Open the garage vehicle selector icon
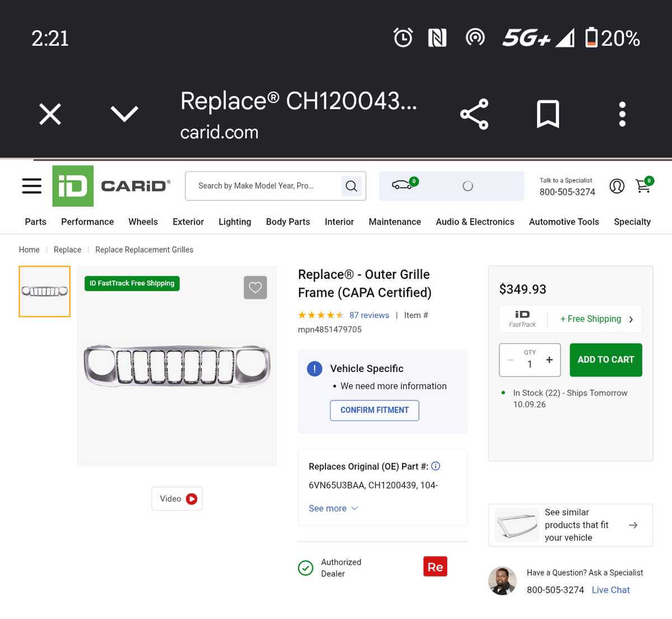Image resolution: width=672 pixels, height=619 pixels. [x=404, y=185]
